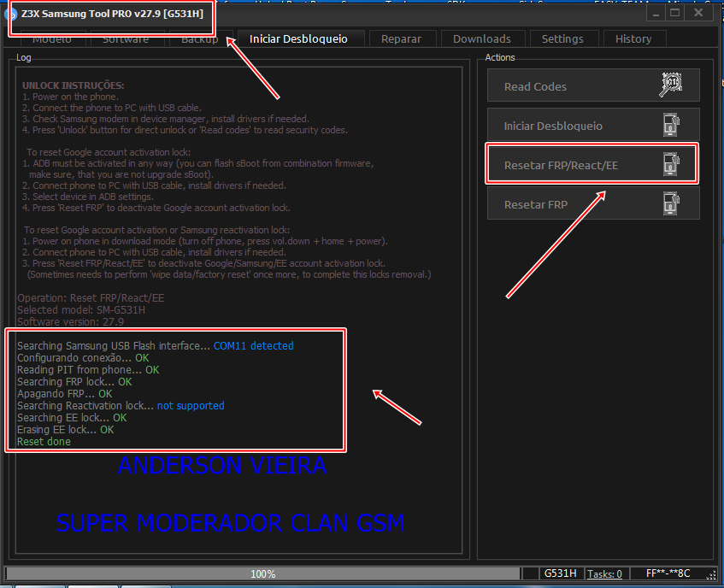The width and height of the screenshot is (724, 588).
Task: Click G531H model in status bar
Action: 561,573
